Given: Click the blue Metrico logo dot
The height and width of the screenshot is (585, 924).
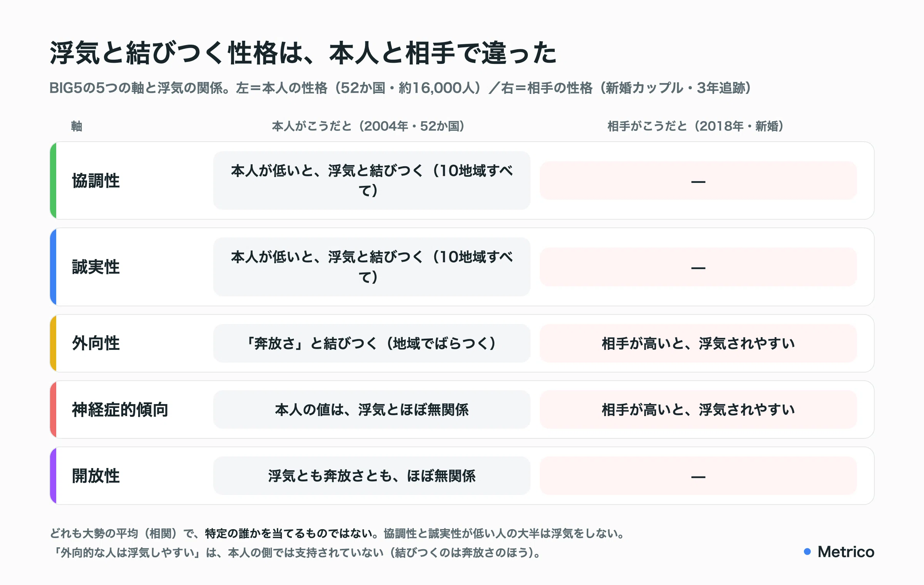Looking at the screenshot, I should 807,552.
